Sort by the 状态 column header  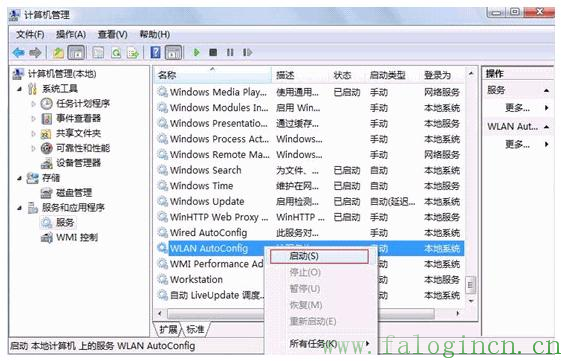[348, 75]
